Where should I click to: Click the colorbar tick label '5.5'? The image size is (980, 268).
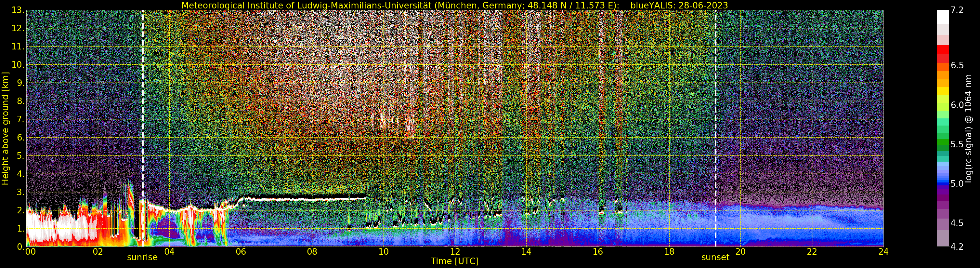tap(957, 144)
